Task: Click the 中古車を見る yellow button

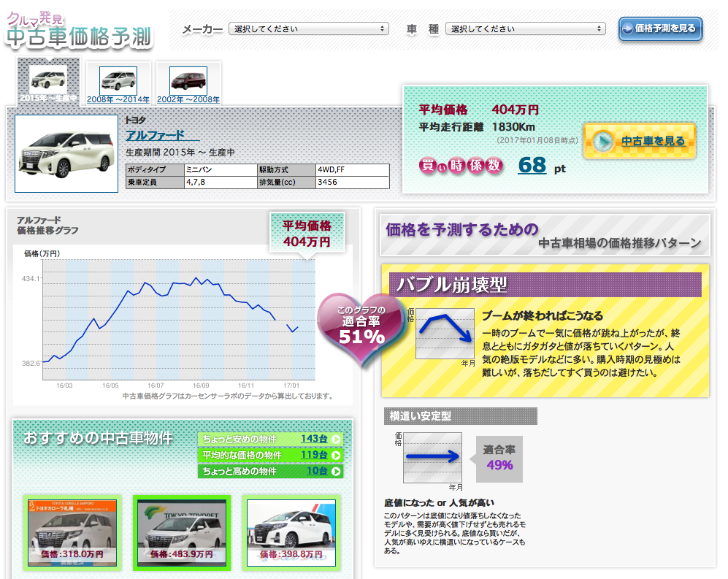Action: coord(640,141)
